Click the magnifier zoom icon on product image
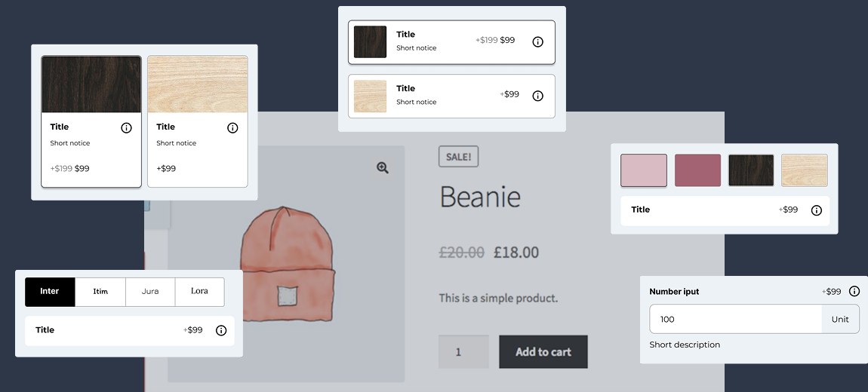Screen dimensions: 868x392 coord(383,168)
